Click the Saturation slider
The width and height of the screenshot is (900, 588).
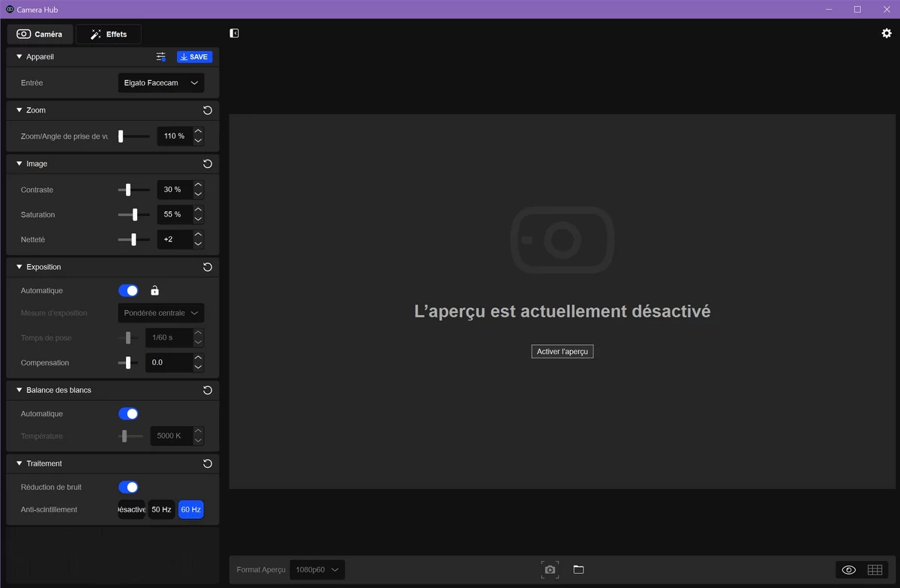133,214
